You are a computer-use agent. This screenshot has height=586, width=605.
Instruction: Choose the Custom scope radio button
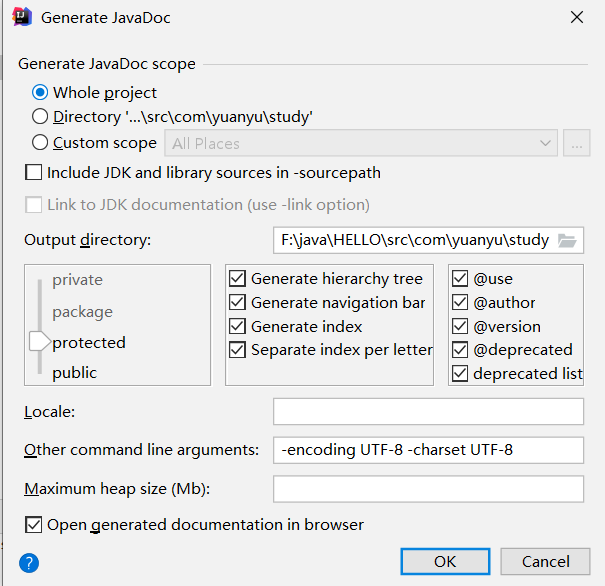pos(40,143)
